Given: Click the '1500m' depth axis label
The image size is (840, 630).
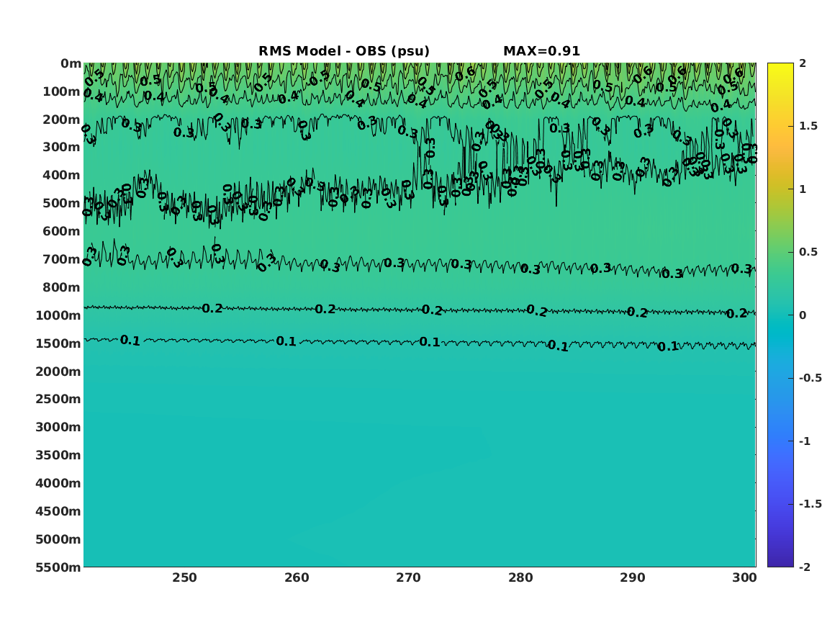Looking at the screenshot, I should click(58, 343).
